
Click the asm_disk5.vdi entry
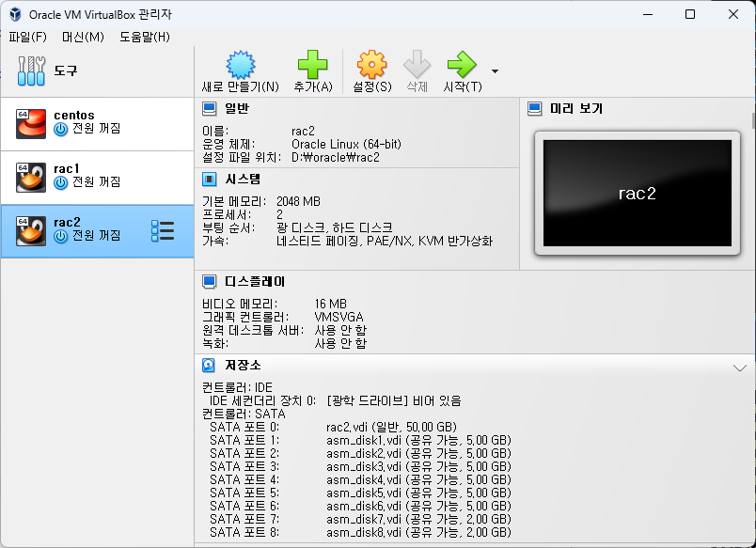click(418, 493)
